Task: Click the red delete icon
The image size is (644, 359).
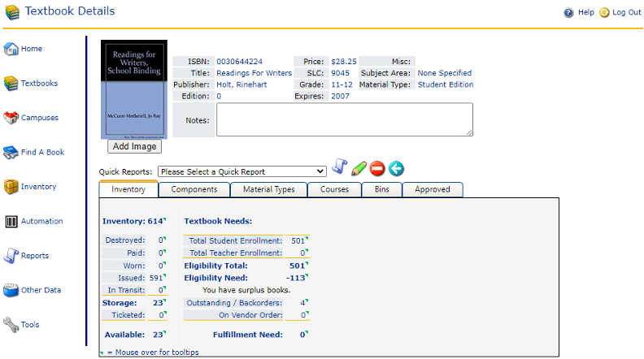Action: [x=377, y=169]
